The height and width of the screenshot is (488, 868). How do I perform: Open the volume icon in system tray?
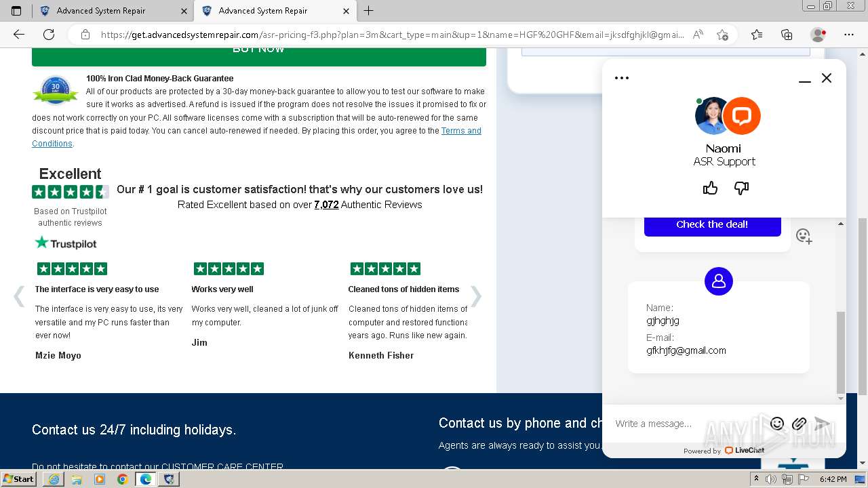pos(771,479)
